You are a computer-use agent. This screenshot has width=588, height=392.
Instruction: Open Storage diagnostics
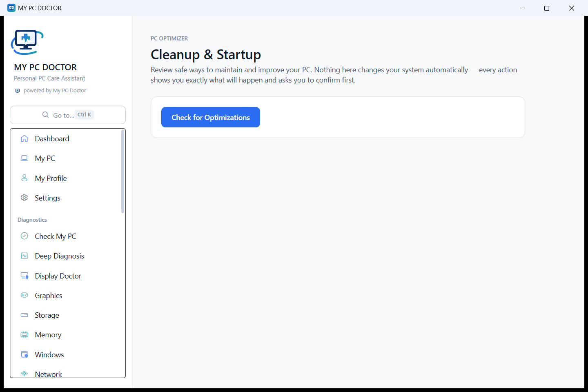pos(66,315)
